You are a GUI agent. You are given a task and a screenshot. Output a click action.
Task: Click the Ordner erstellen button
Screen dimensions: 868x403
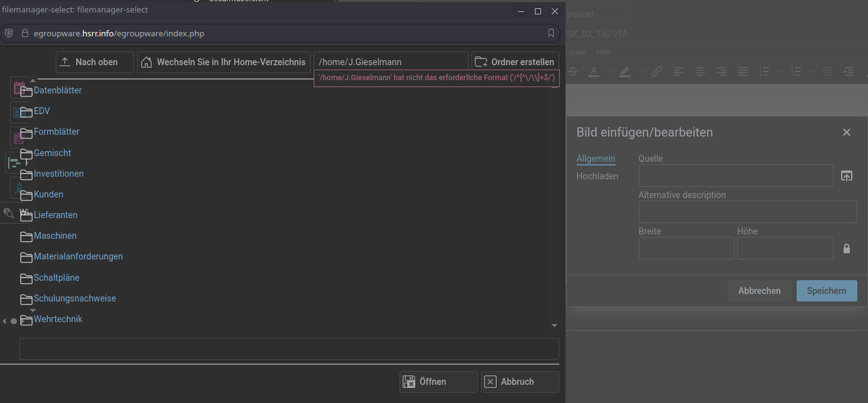[515, 62]
